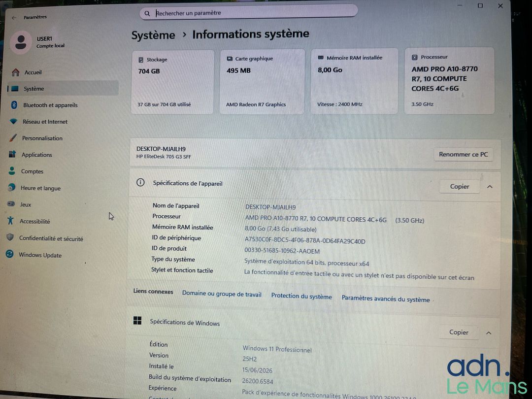Viewport: 532px width, 399px height.
Task: Click the Confidentialité shield icon
Action: 10,237
